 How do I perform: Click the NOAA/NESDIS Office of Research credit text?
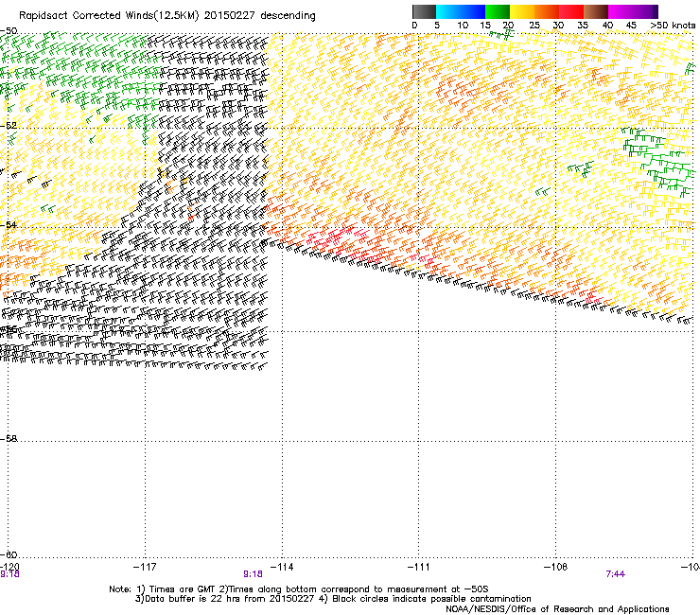(x=557, y=609)
